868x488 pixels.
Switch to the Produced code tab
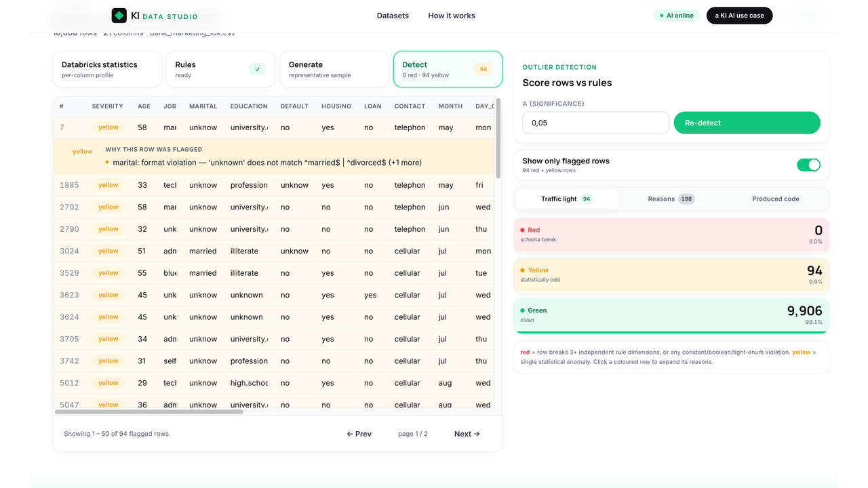[776, 199]
